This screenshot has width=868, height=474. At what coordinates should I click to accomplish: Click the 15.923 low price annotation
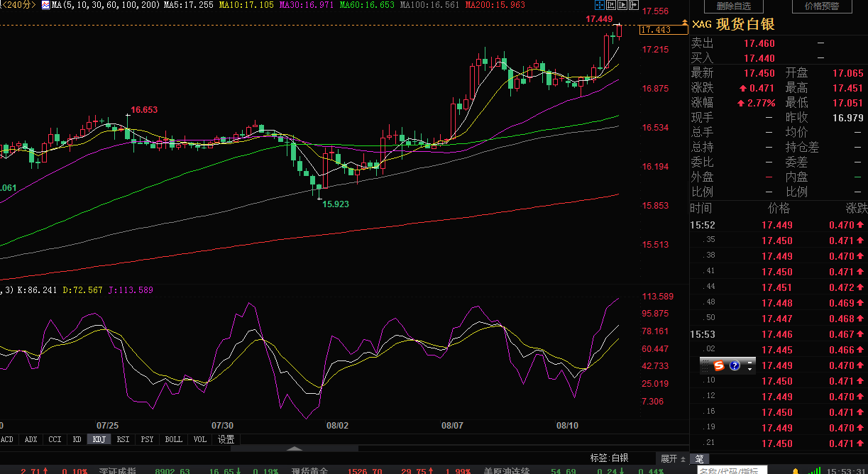click(x=336, y=204)
